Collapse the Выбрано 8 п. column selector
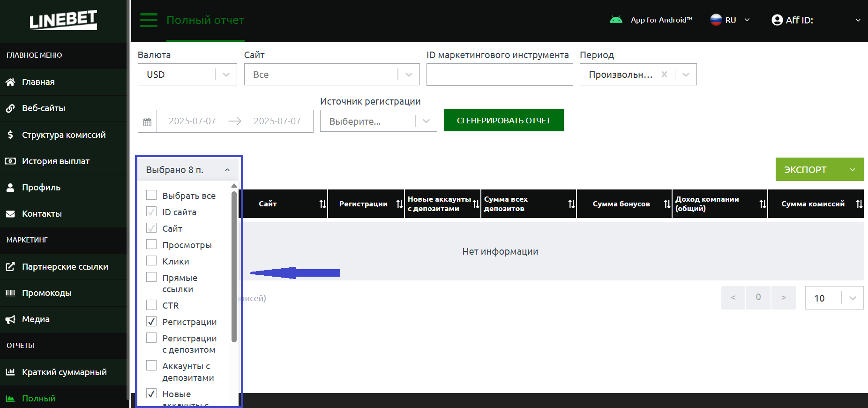868x408 pixels. click(188, 170)
